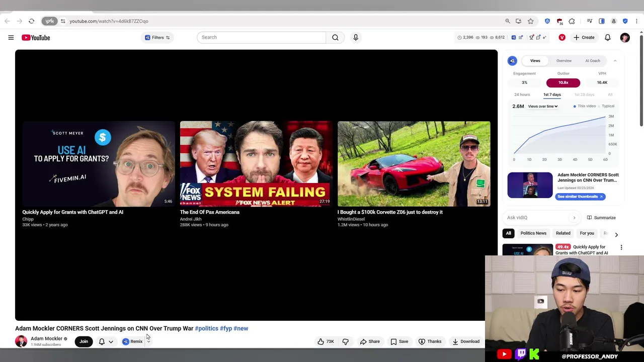The height and width of the screenshot is (362, 644).
Task: Click the red vidIQ V extension badge
Action: click(562, 38)
